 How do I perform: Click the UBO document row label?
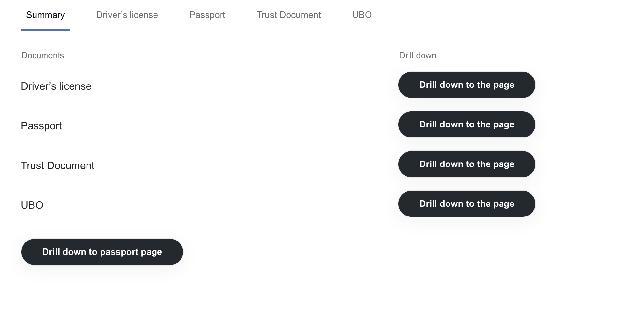(x=32, y=205)
